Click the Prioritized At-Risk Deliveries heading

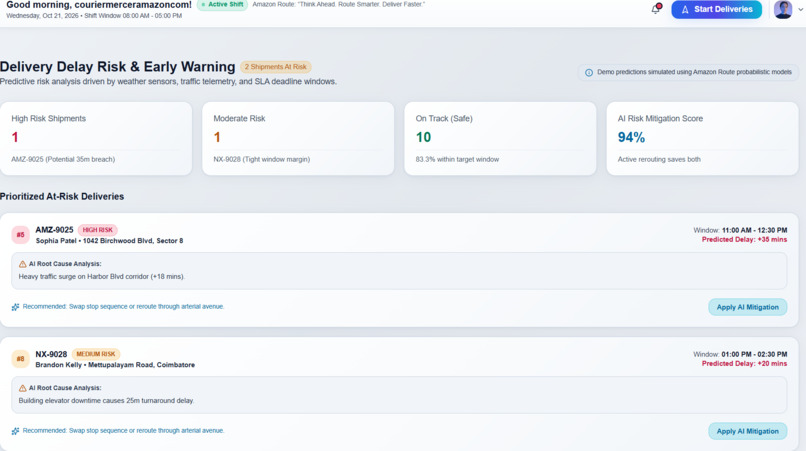pyautogui.click(x=62, y=196)
